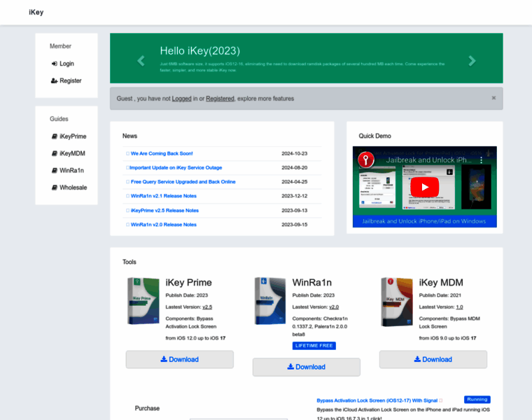The width and height of the screenshot is (532, 420).
Task: Open 'Free Query Service Upgraded' news item
Action: 183,182
